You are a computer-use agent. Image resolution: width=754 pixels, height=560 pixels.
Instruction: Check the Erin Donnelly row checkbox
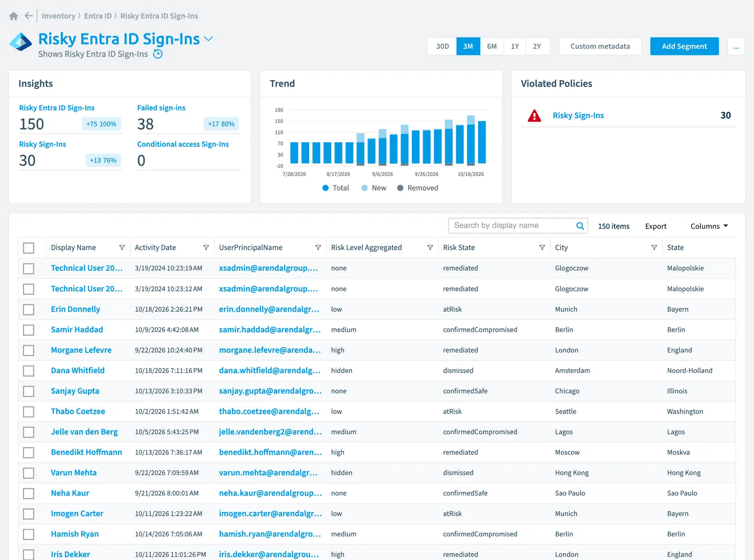coord(29,309)
